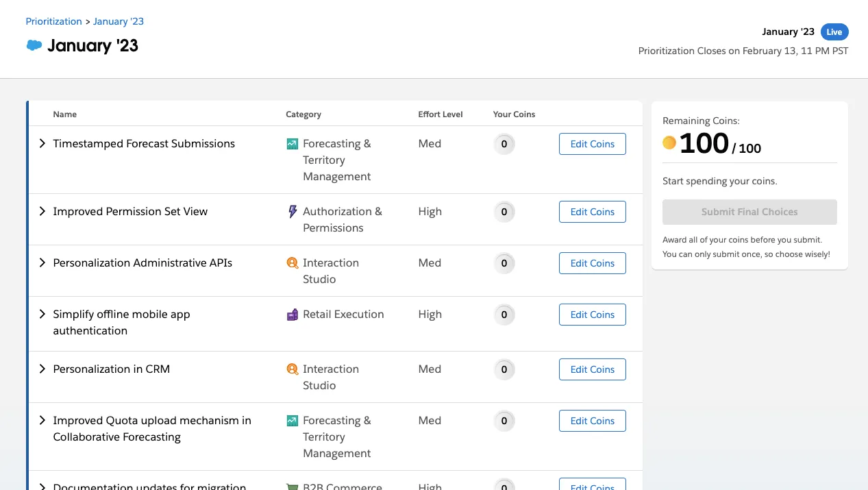This screenshot has height=490, width=868.
Task: Select the Personalization Administrative APIs title
Action: tap(142, 263)
